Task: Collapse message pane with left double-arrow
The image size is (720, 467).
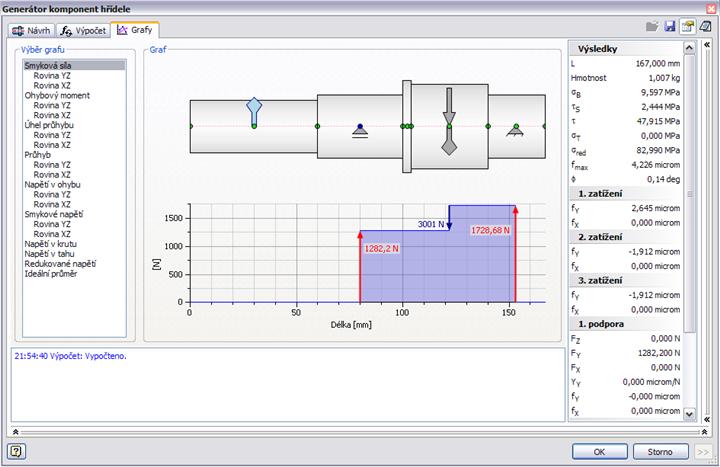Action: coord(17,430)
